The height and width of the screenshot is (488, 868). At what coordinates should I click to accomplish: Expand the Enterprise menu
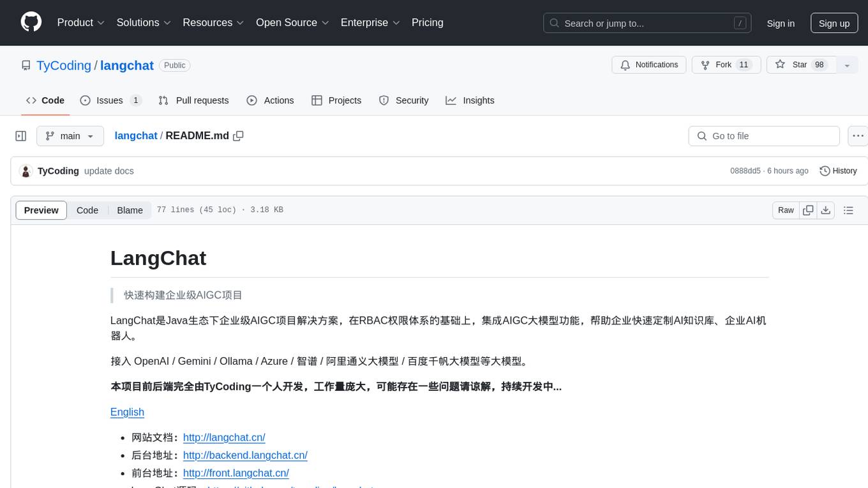click(x=370, y=22)
